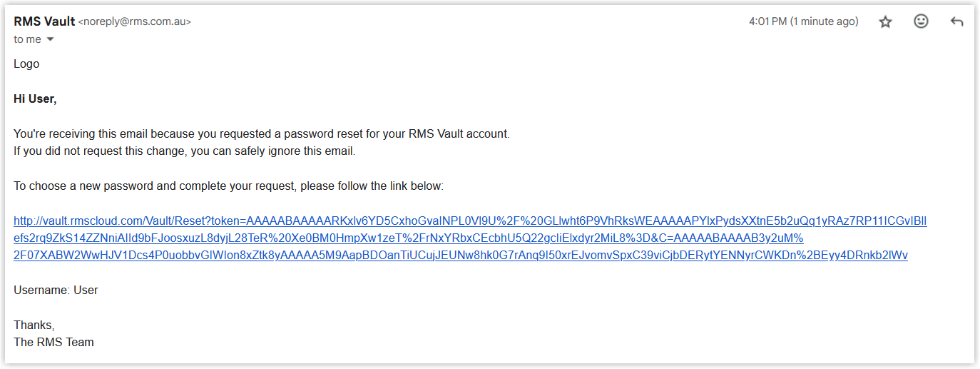
Task: Star the RMS Vault email
Action: (885, 22)
